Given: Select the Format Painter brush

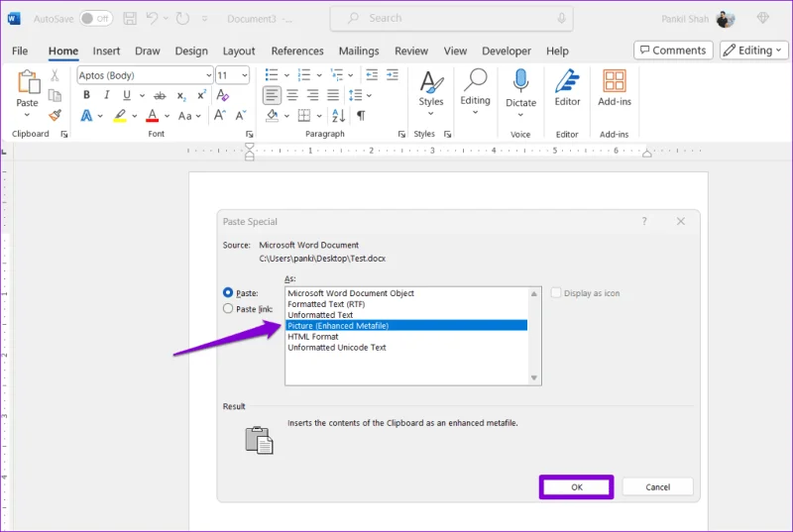Looking at the screenshot, I should [55, 116].
